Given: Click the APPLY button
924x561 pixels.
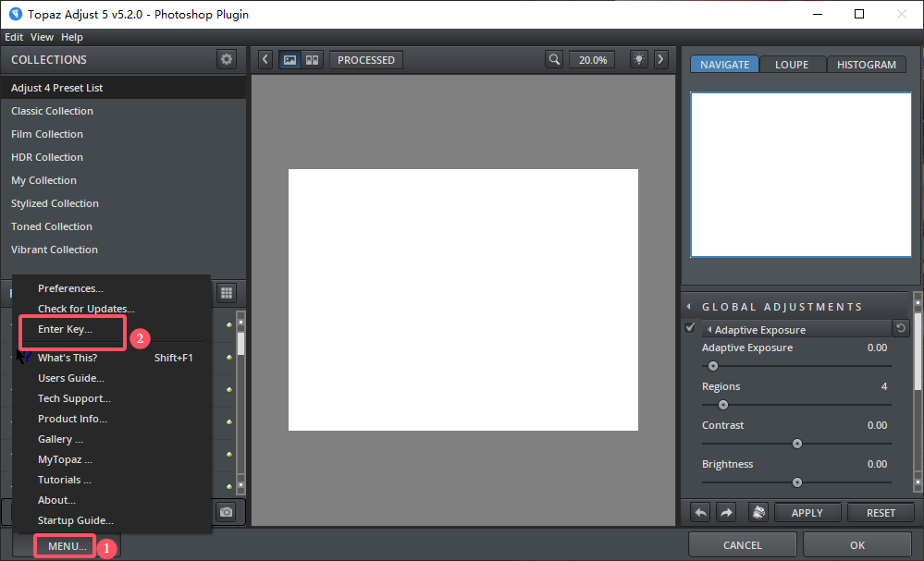Looking at the screenshot, I should (x=807, y=513).
